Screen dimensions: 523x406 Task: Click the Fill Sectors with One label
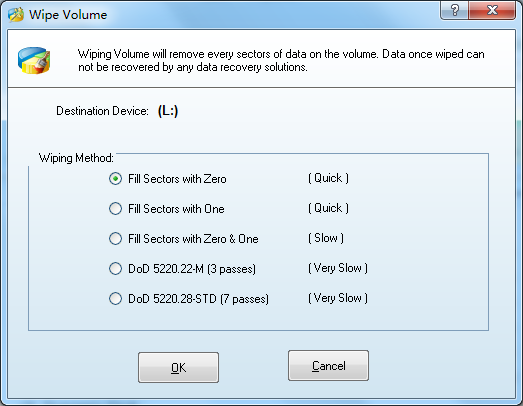click(176, 209)
